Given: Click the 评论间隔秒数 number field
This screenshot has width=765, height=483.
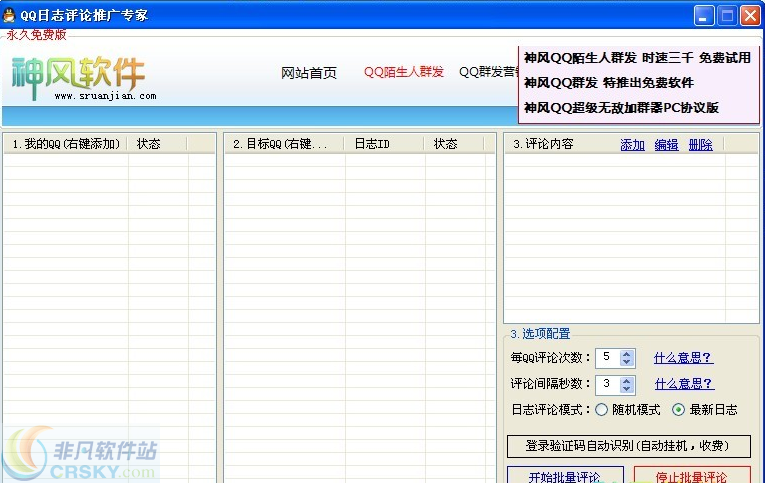Looking at the screenshot, I should 607,384.
